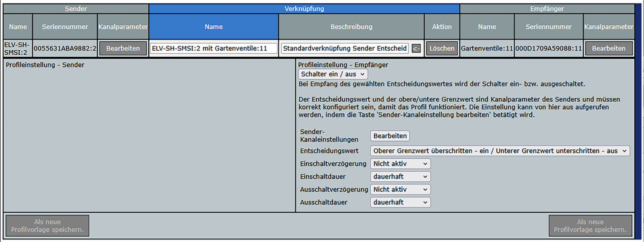Click the blue Verknüpfung Name column header

[213, 27]
